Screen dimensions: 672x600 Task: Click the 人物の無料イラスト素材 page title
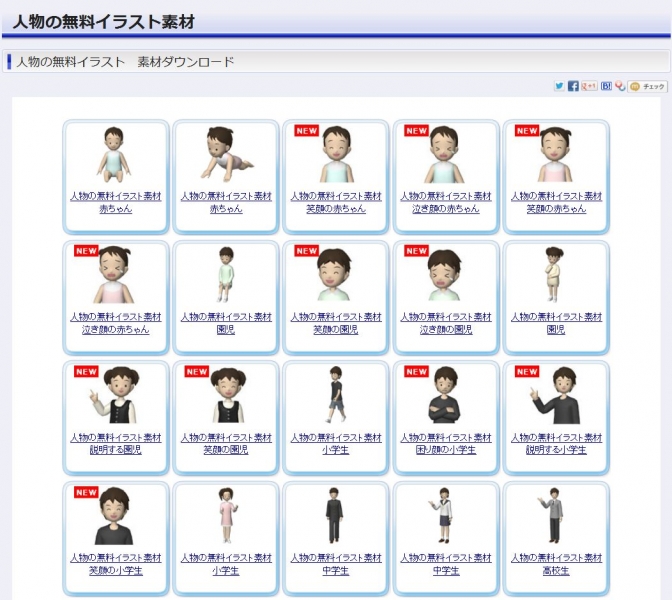point(104,21)
